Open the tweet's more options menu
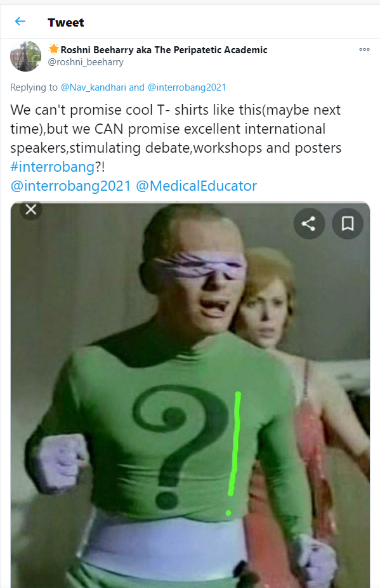The height and width of the screenshot is (588, 380). pos(364,49)
